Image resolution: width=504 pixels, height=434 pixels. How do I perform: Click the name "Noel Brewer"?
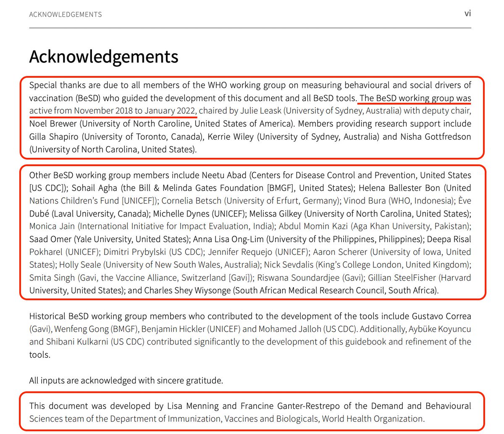53,124
